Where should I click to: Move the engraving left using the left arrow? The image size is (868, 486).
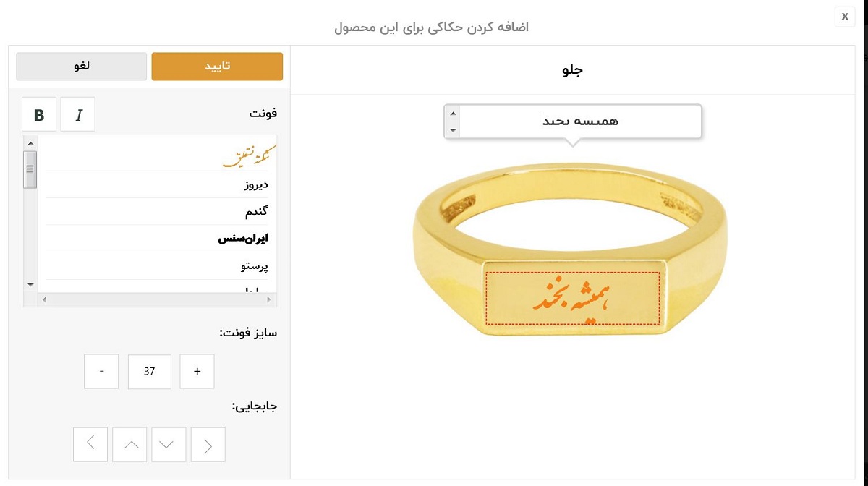tap(90, 444)
